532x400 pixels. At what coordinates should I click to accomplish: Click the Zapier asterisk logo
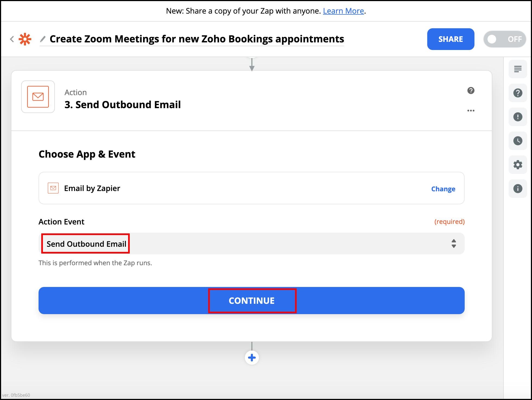pyautogui.click(x=25, y=39)
